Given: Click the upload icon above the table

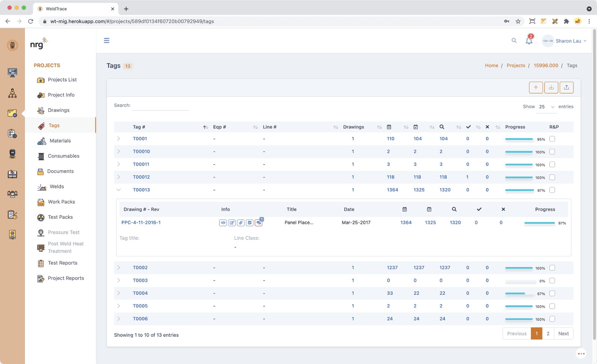Looking at the screenshot, I should tap(566, 87).
